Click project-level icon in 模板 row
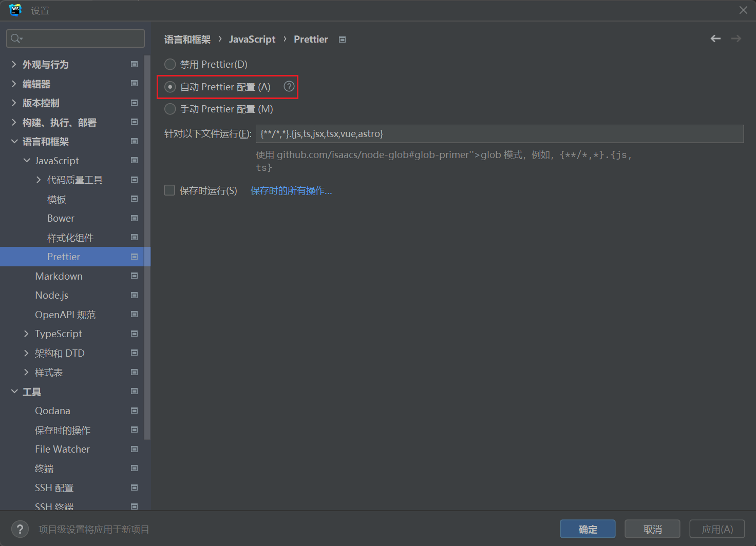This screenshot has width=756, height=546. pos(135,199)
